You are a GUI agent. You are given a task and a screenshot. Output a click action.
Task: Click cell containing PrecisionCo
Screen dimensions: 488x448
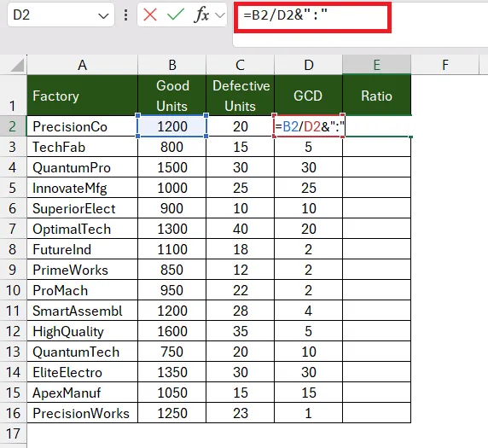pyautogui.click(x=82, y=126)
